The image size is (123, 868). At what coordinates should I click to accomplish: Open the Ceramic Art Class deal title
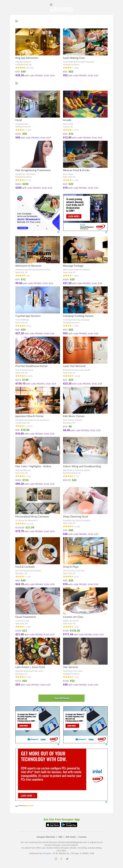(x=73, y=617)
